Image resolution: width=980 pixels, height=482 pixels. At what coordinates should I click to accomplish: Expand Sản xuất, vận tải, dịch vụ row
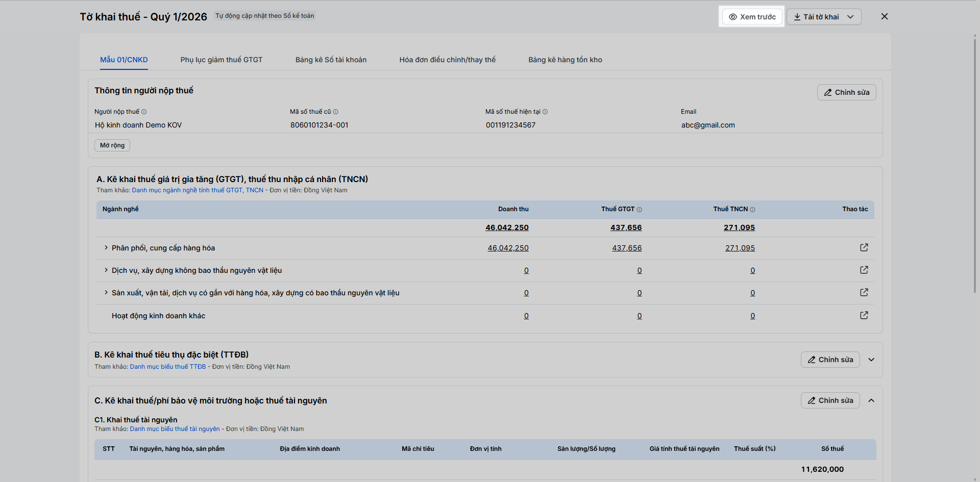point(106,293)
